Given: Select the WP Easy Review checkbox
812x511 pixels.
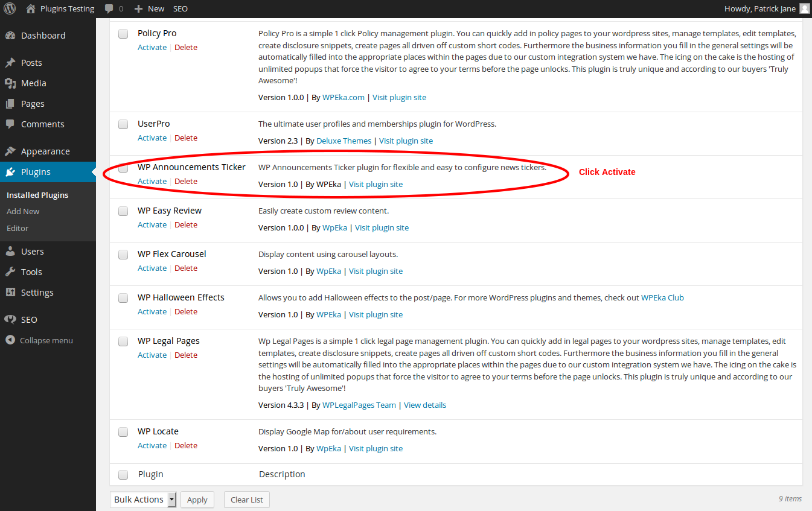Looking at the screenshot, I should pyautogui.click(x=123, y=211).
